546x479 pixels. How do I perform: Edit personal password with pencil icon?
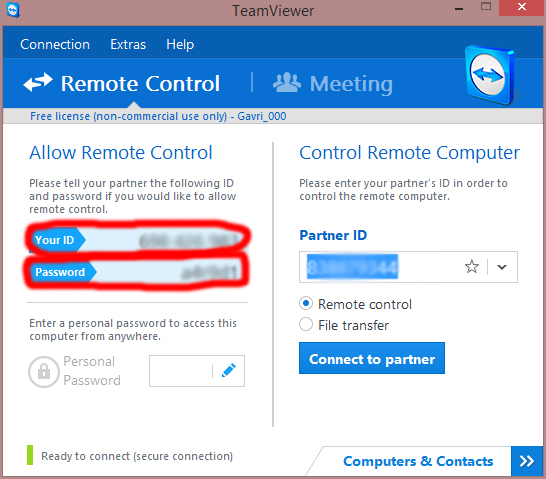tap(229, 370)
